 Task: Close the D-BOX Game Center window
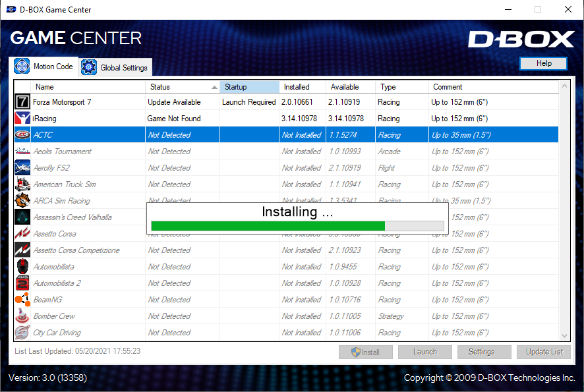pyautogui.click(x=568, y=9)
